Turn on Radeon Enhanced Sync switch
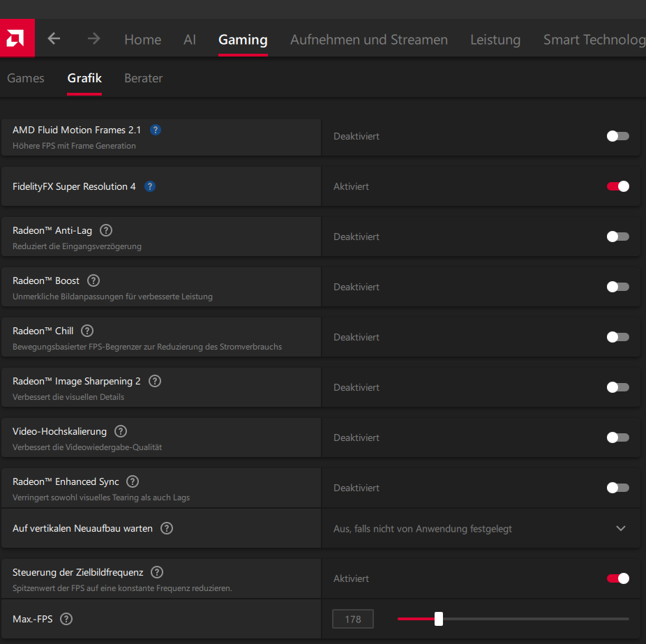 (x=617, y=488)
